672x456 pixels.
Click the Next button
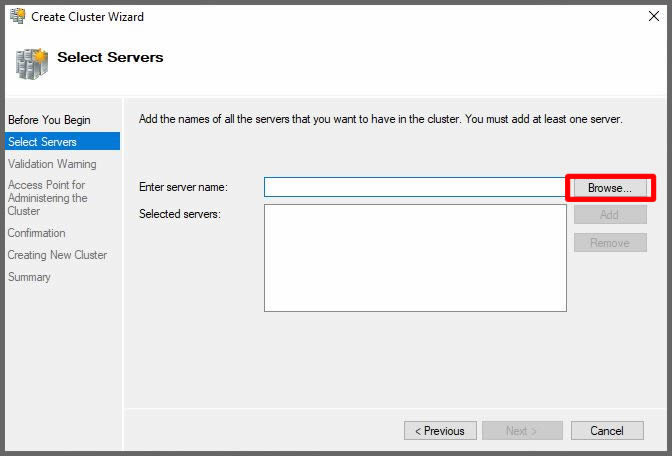click(x=521, y=431)
